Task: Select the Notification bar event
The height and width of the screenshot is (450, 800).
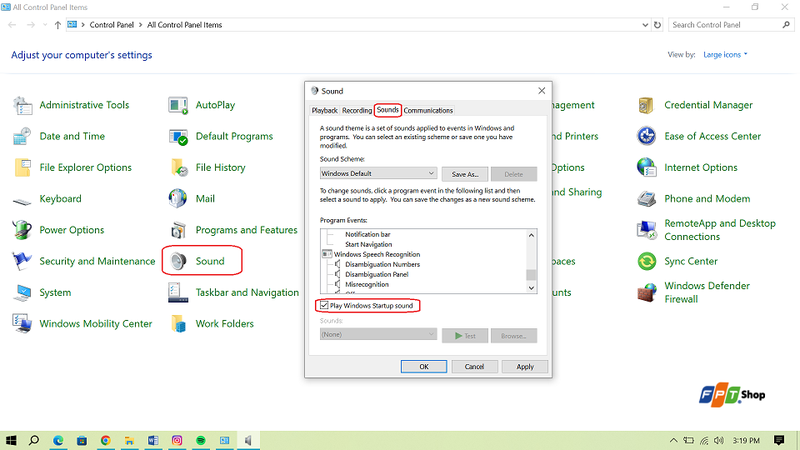Action: click(x=367, y=234)
